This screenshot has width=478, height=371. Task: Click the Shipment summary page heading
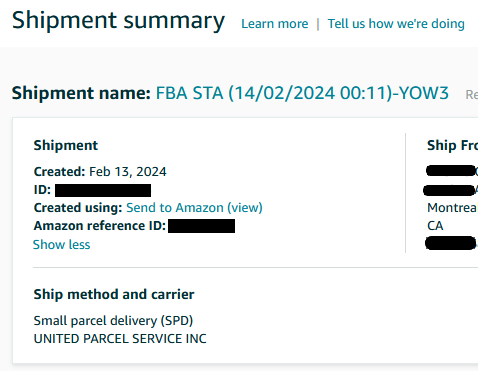[118, 21]
